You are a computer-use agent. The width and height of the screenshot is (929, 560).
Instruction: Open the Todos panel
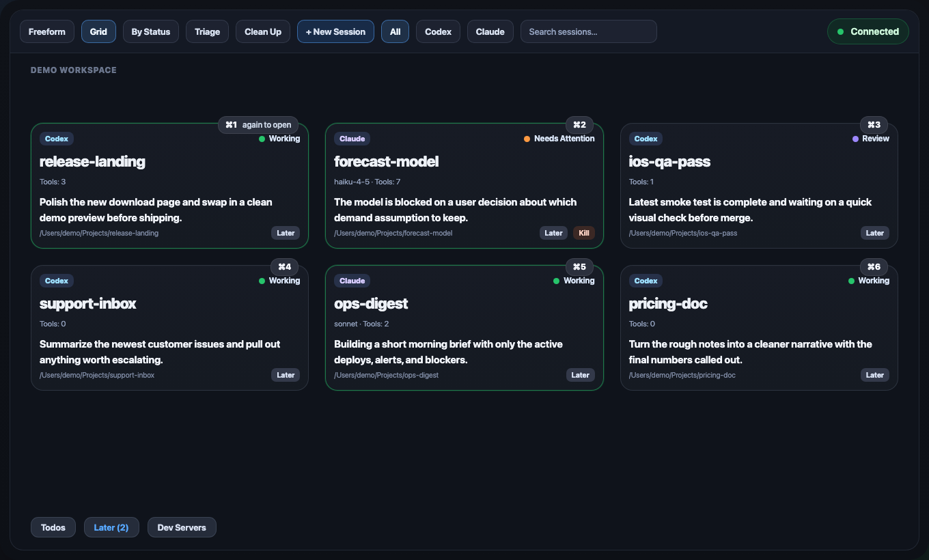53,527
